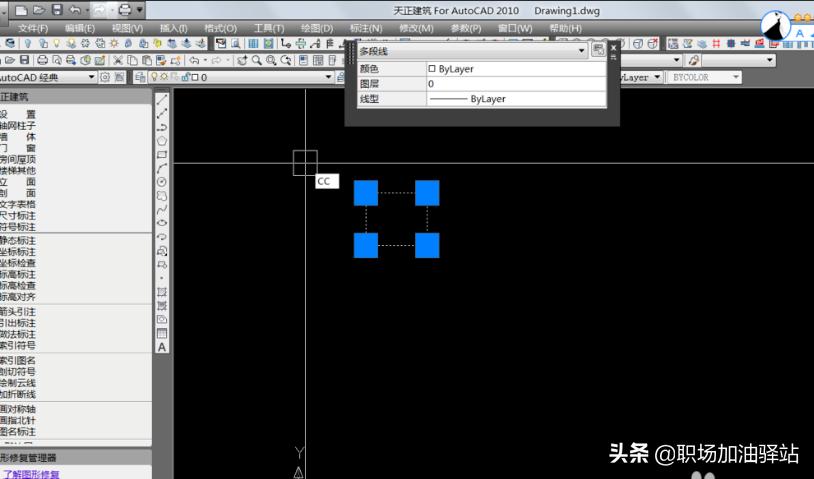Click the Cut scissors icon in the standard toolbar

[118, 61]
